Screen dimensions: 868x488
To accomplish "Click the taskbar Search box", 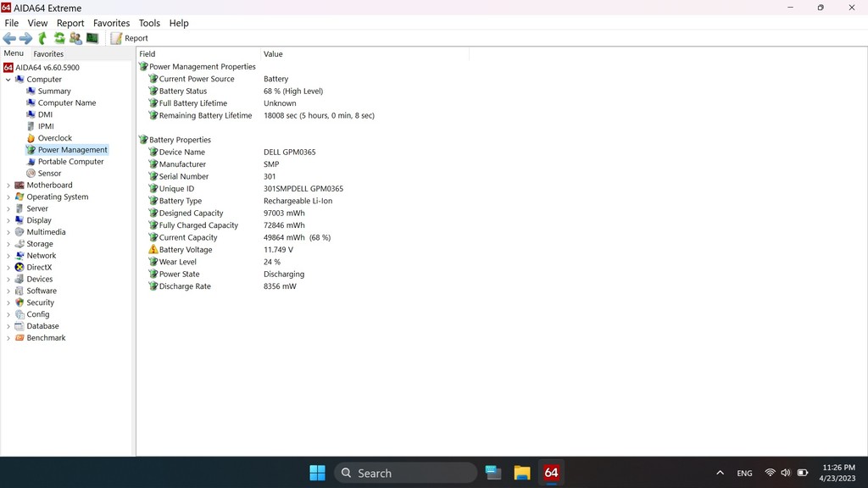I will coord(406,473).
